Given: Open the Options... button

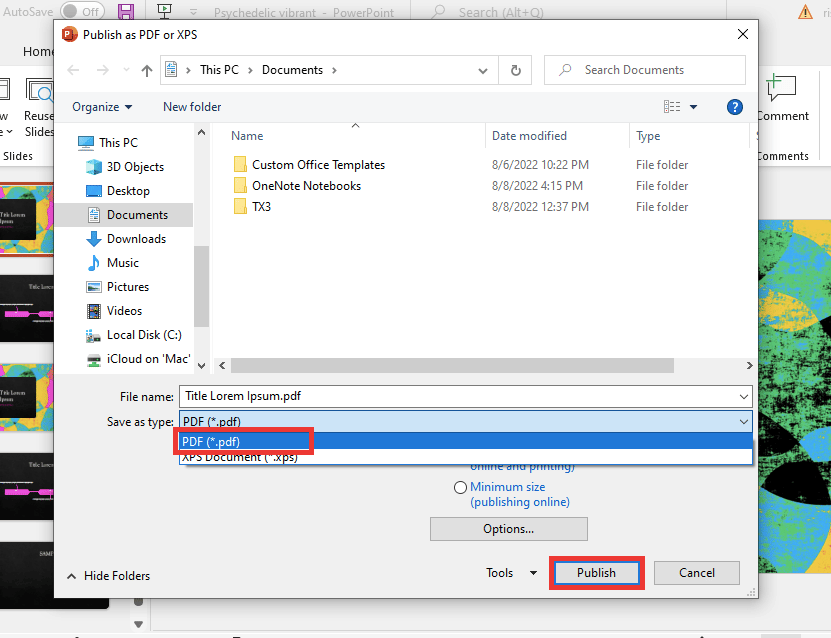Looking at the screenshot, I should [x=508, y=529].
